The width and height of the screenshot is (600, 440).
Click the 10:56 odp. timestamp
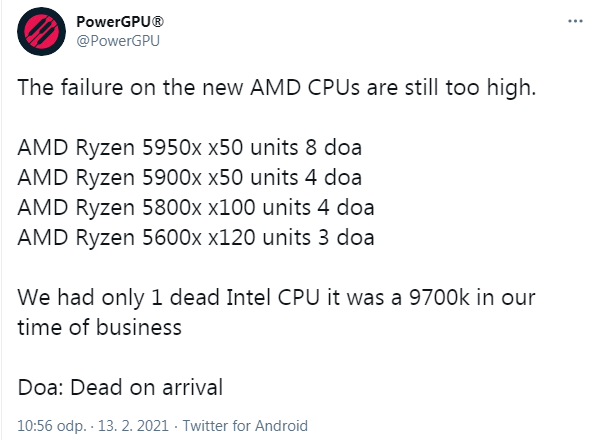point(52,426)
